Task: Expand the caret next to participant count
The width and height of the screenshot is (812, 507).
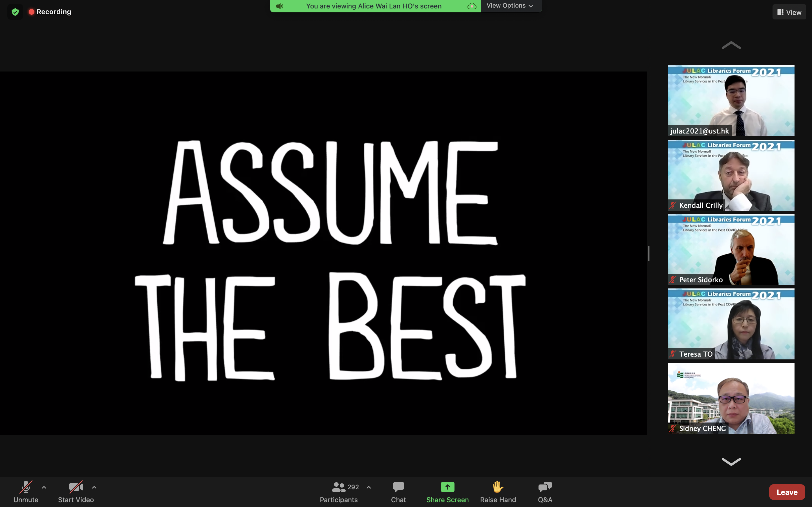Action: pos(369,487)
